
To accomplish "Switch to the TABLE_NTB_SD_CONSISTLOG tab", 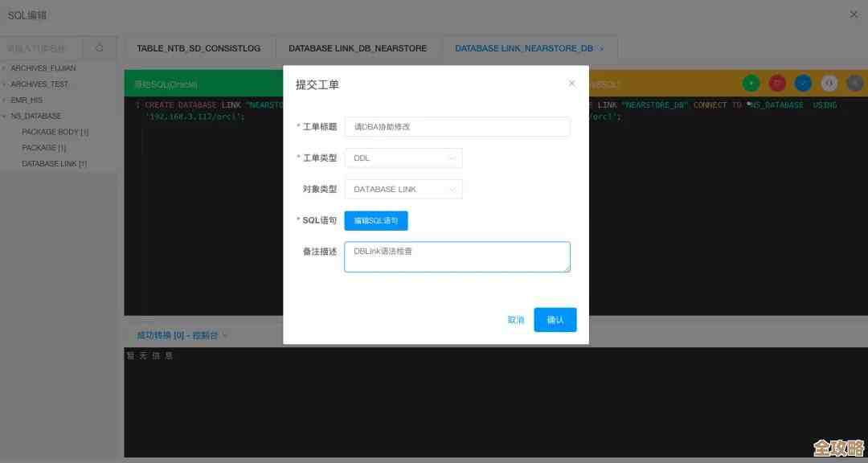I will pyautogui.click(x=199, y=48).
